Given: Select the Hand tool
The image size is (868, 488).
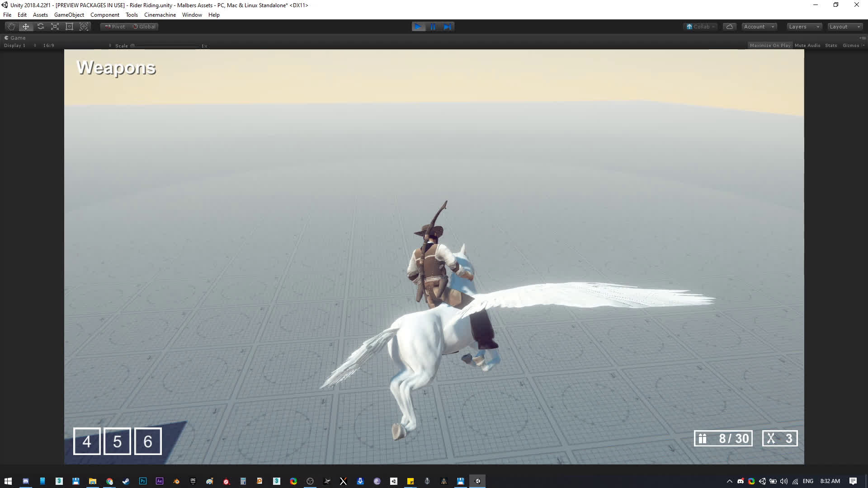Looking at the screenshot, I should coord(11,27).
